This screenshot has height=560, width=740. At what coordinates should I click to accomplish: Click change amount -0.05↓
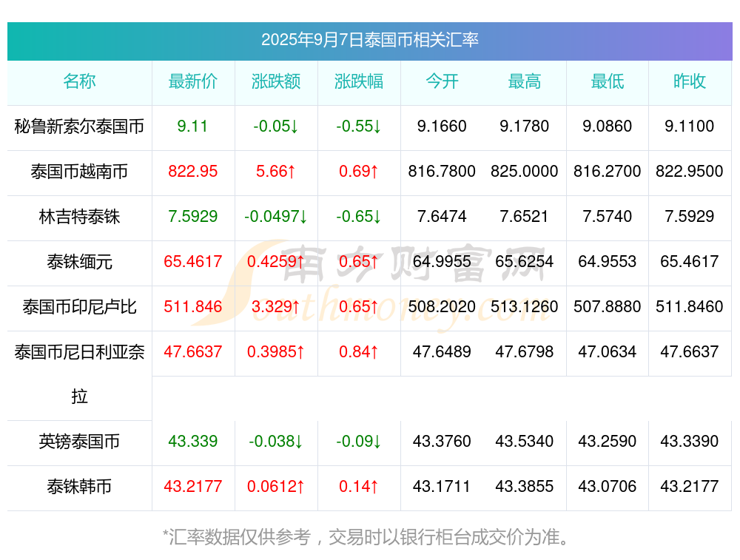275,126
